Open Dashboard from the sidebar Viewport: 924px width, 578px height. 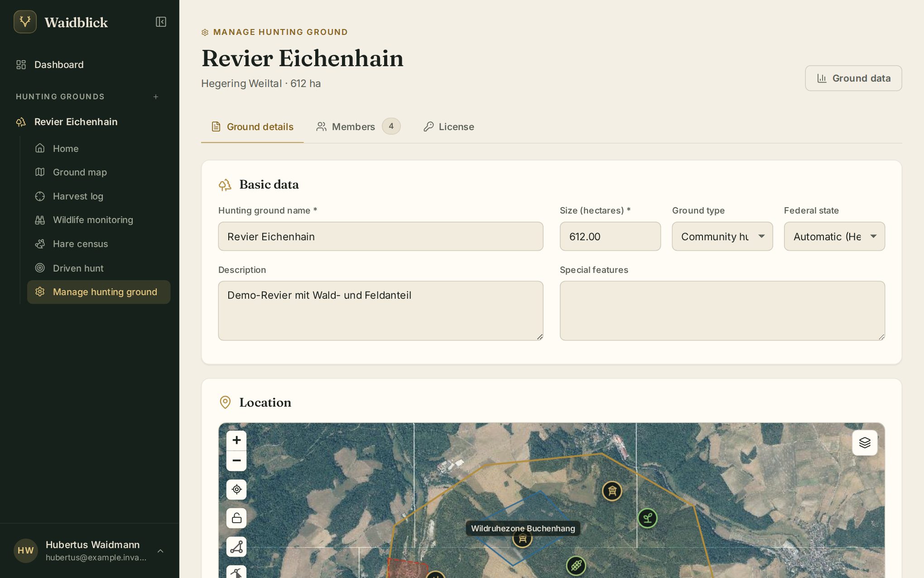coord(90,64)
